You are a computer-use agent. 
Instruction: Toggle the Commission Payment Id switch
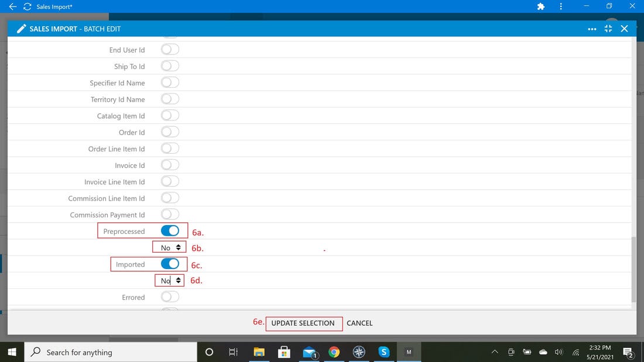tap(170, 214)
